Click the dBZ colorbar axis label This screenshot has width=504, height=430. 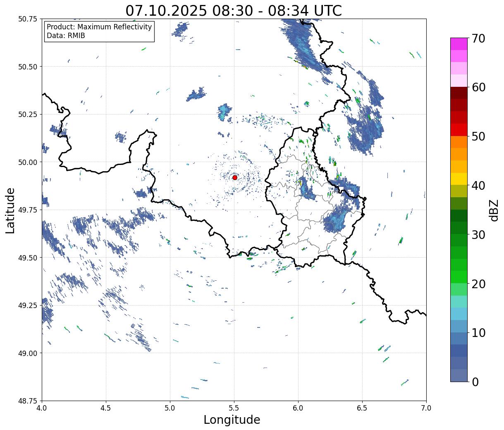coord(494,210)
